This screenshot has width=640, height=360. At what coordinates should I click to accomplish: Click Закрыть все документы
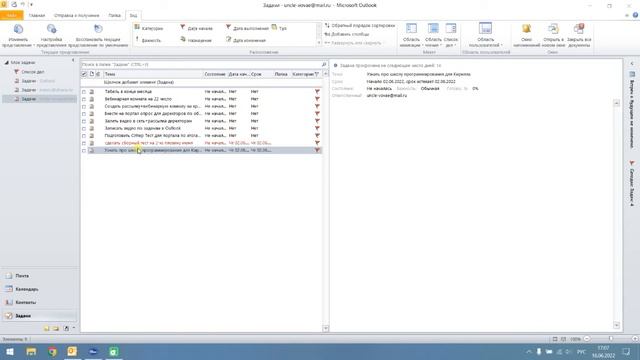point(579,35)
